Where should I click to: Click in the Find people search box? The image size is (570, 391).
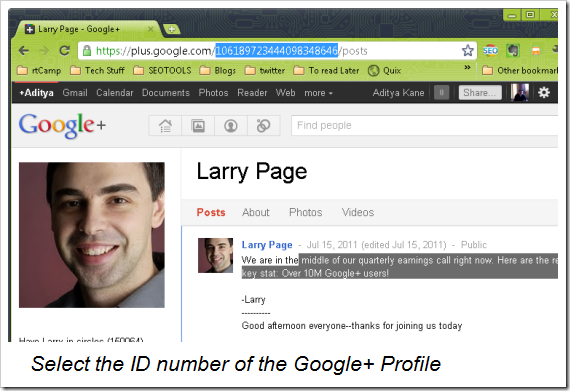(424, 126)
